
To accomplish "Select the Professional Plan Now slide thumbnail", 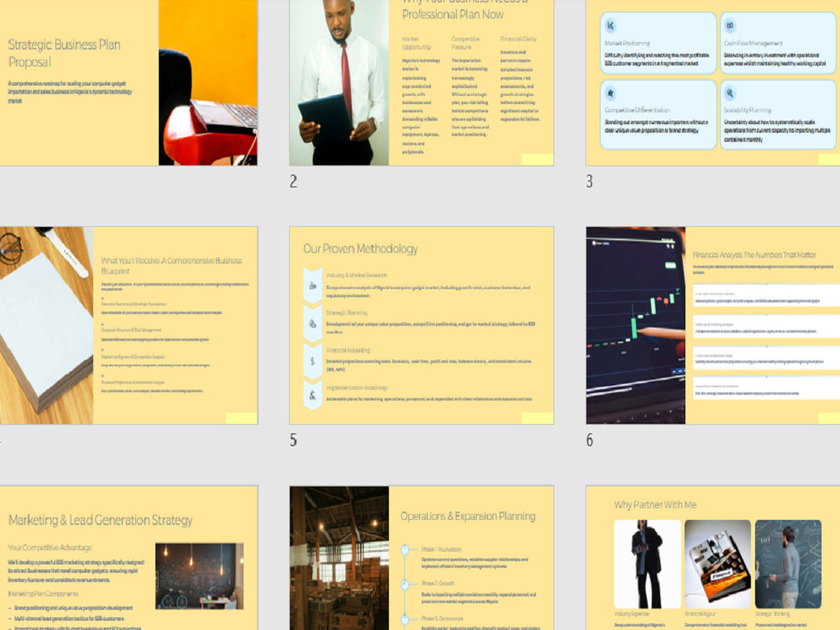I will click(x=422, y=82).
